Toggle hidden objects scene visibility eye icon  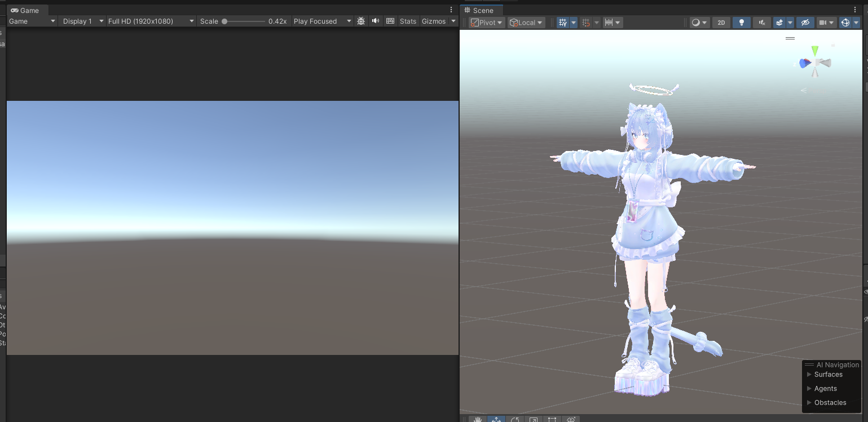[x=805, y=23]
